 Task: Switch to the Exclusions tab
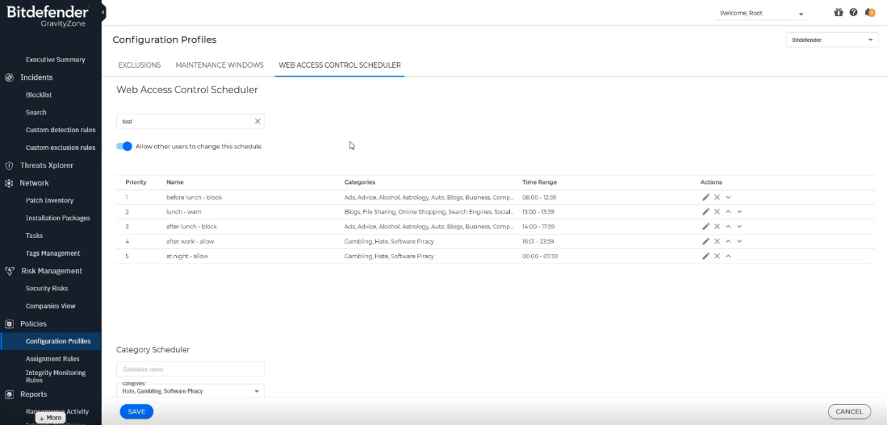tap(139, 65)
